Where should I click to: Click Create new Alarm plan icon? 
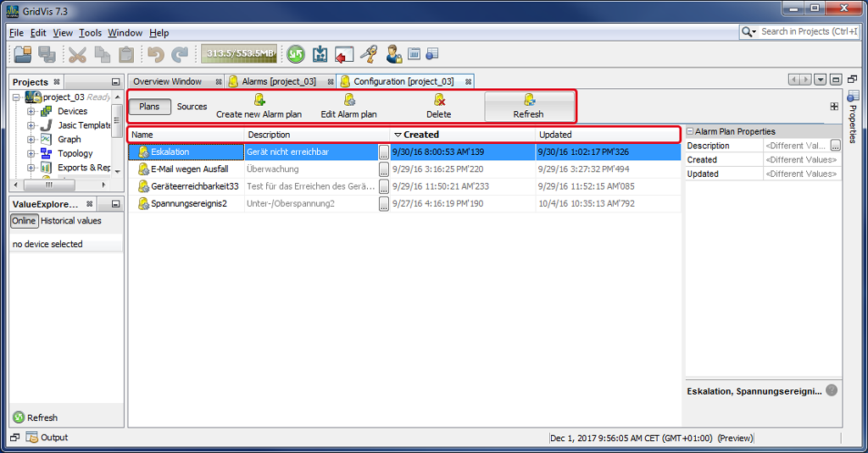pos(259,100)
